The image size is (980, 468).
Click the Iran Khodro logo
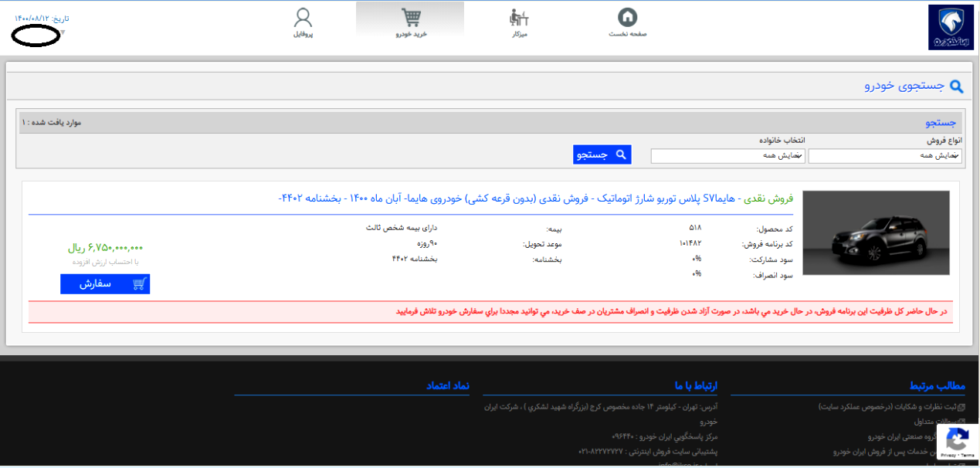coord(951,28)
